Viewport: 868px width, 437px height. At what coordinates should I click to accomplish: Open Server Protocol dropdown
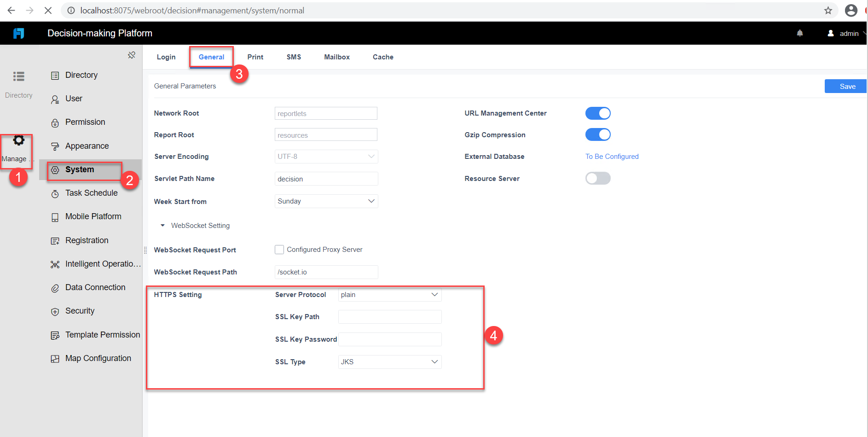click(390, 295)
